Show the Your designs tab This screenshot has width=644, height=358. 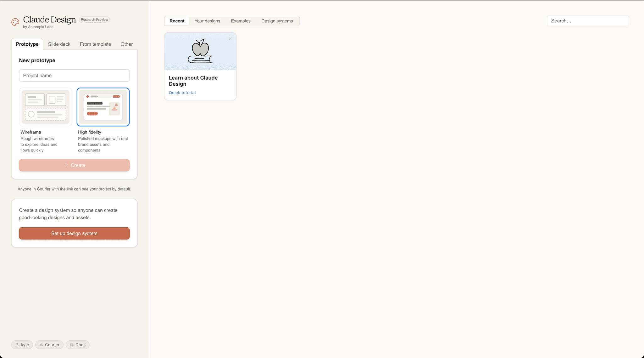207,21
